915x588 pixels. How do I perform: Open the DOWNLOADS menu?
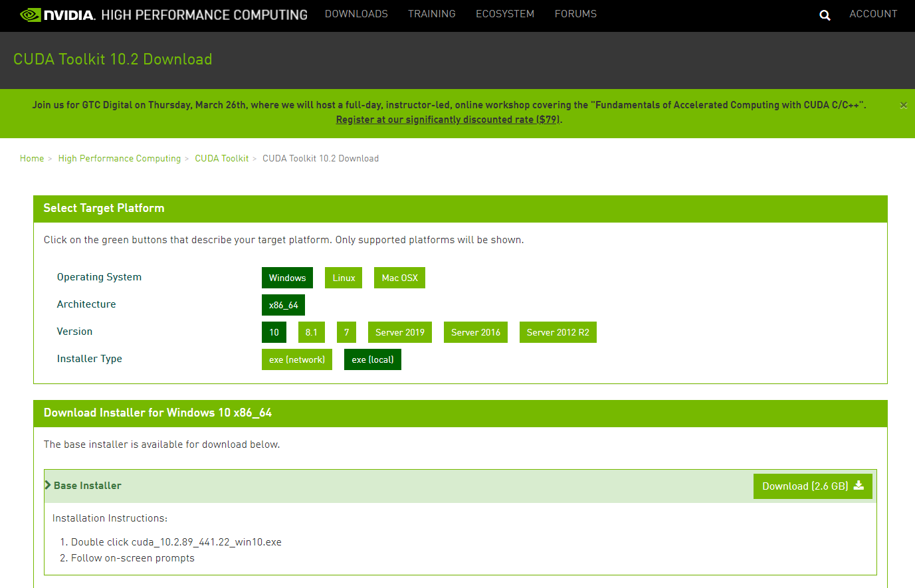click(356, 14)
